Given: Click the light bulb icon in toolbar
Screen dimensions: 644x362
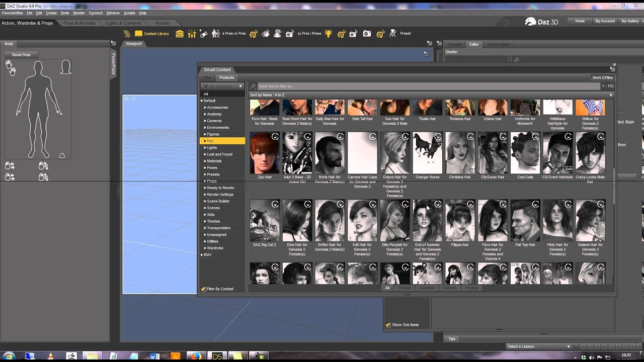Looking at the screenshot, I should click(x=328, y=34).
